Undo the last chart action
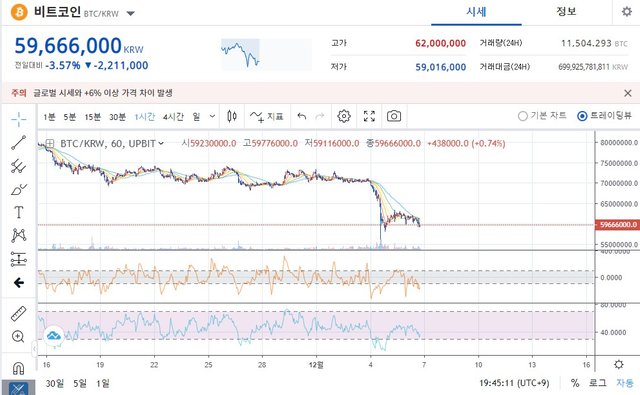 [x=302, y=117]
